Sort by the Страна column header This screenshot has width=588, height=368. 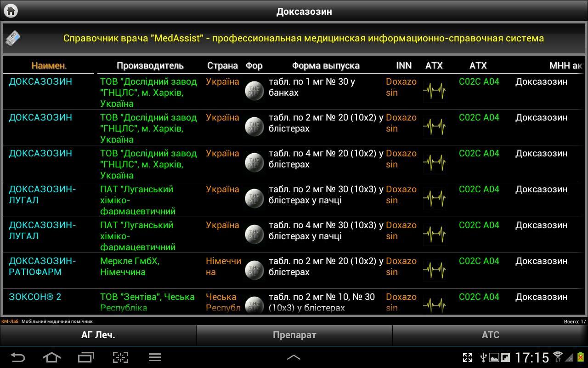tap(222, 66)
